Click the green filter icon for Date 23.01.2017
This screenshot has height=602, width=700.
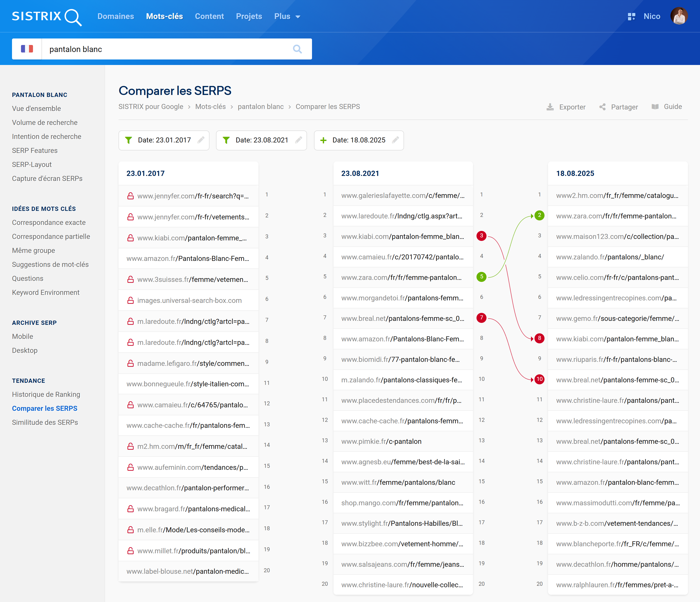coord(128,140)
